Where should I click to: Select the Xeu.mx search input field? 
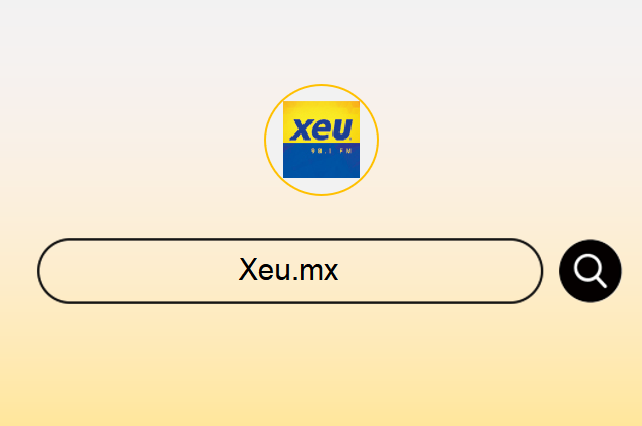(290, 271)
